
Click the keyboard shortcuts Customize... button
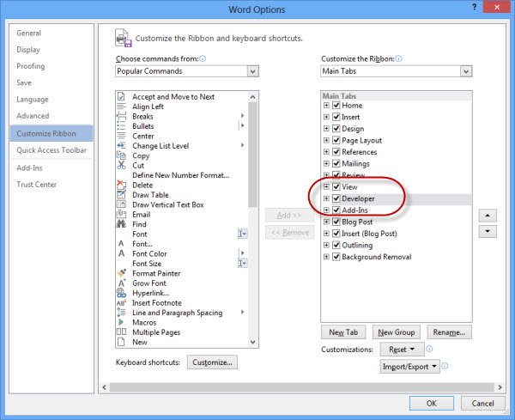(212, 362)
